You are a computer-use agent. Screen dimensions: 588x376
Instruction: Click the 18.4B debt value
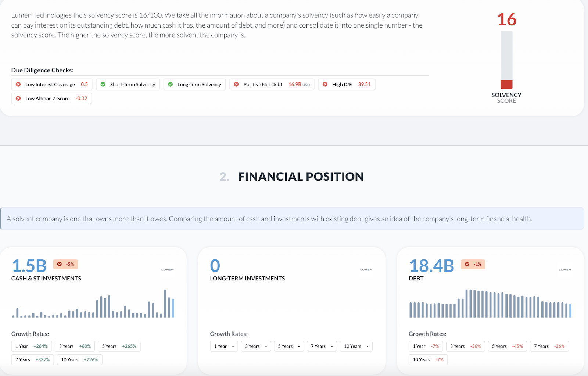[431, 266]
